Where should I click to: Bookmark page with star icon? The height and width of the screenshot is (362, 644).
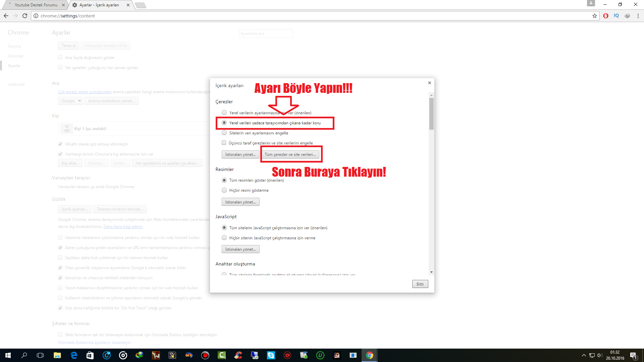[x=595, y=16]
